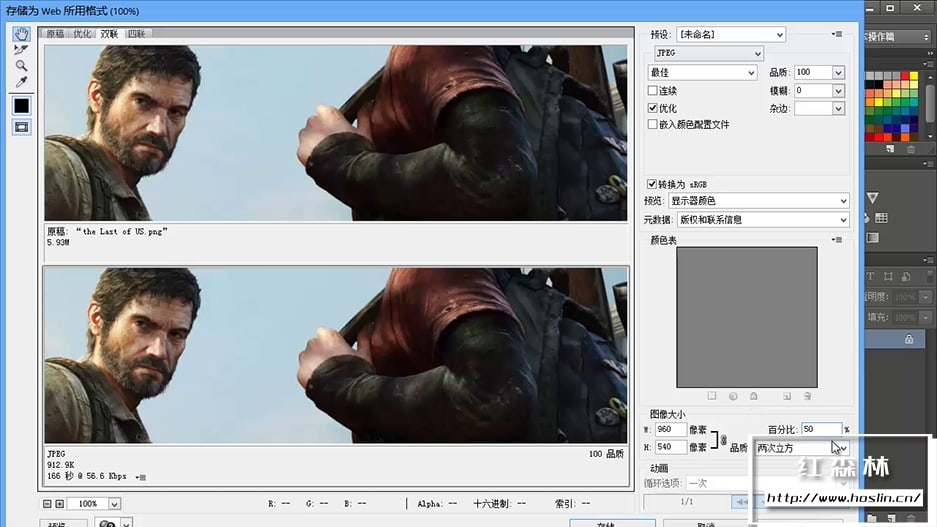
Task: Select the Zoom tool
Action: (22, 66)
